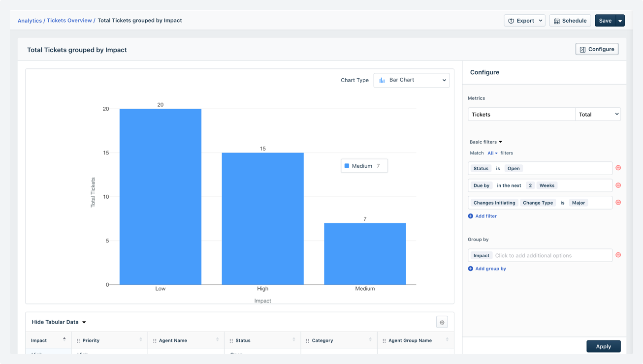Open the Chart Type dropdown
This screenshot has width=643, height=364.
coord(412,80)
